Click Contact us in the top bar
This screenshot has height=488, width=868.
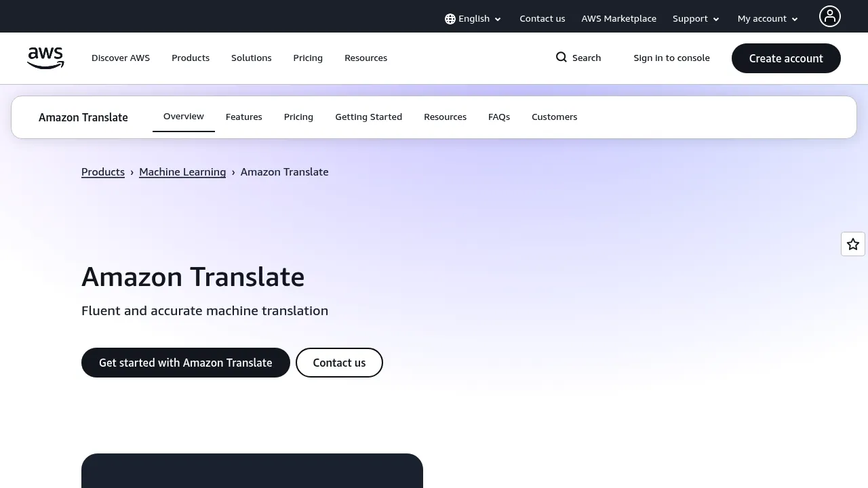coord(542,19)
